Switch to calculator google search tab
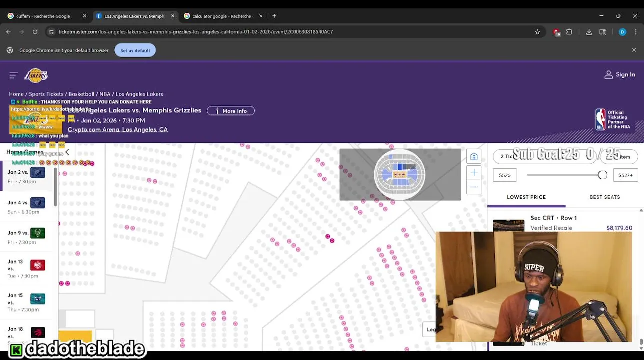This screenshot has width=644, height=360. (223, 16)
